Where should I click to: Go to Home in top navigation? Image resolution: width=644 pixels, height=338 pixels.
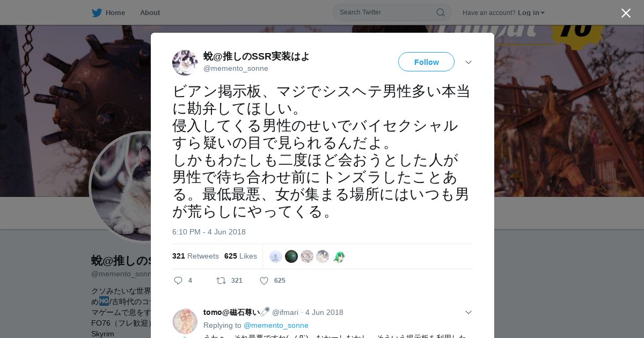[x=115, y=13]
